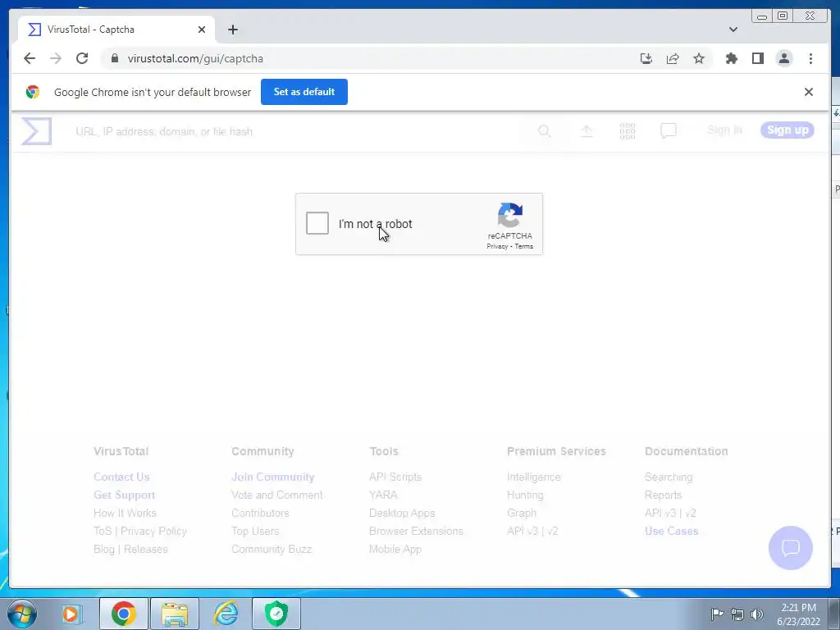
Task: Open the Community Buzz link
Action: coord(272,549)
